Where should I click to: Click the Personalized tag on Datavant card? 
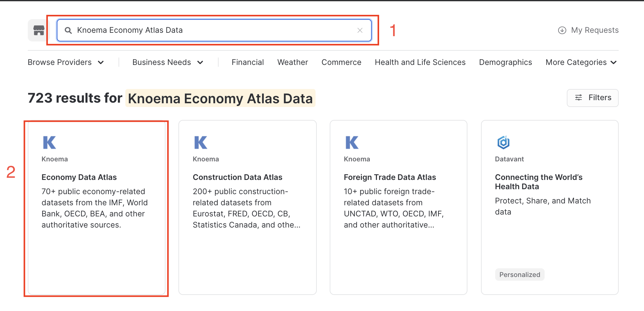tap(520, 275)
